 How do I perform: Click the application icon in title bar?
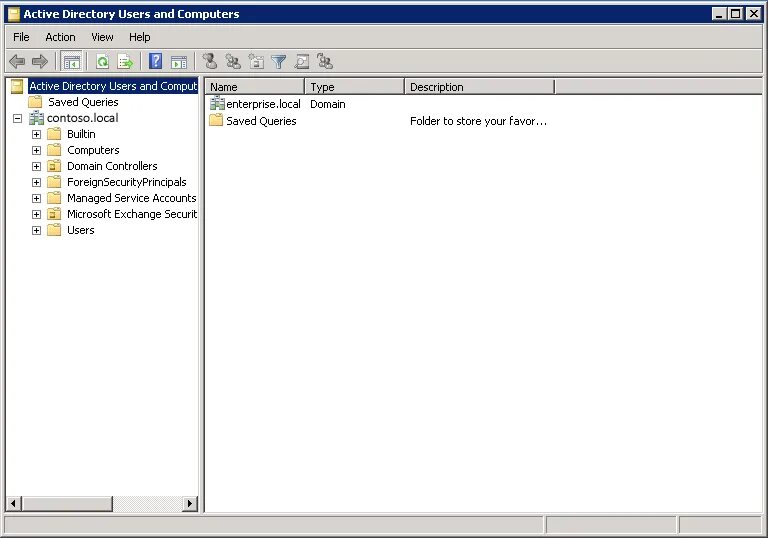click(x=14, y=14)
